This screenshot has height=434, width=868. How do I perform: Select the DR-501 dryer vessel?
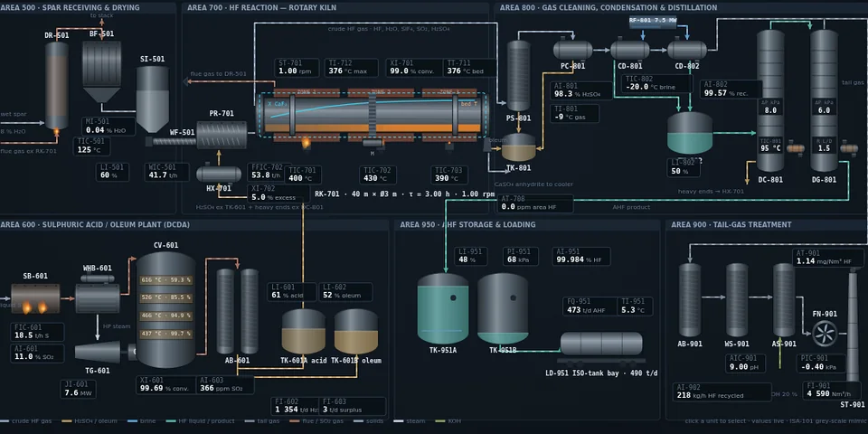pos(56,86)
